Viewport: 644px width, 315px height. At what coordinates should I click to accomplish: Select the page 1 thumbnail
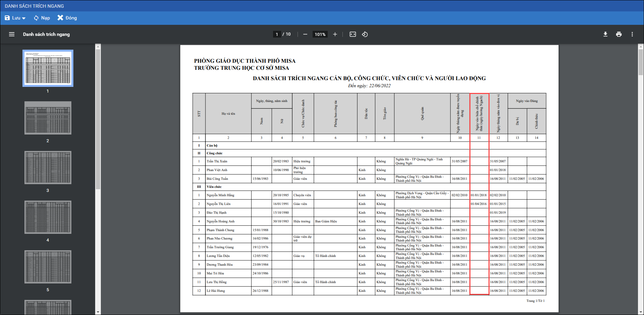[x=48, y=68]
